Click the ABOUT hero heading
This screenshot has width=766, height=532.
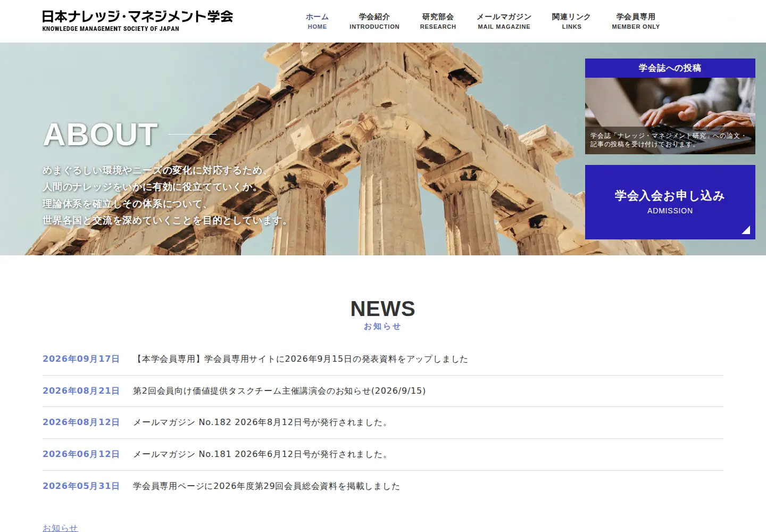[x=101, y=135]
